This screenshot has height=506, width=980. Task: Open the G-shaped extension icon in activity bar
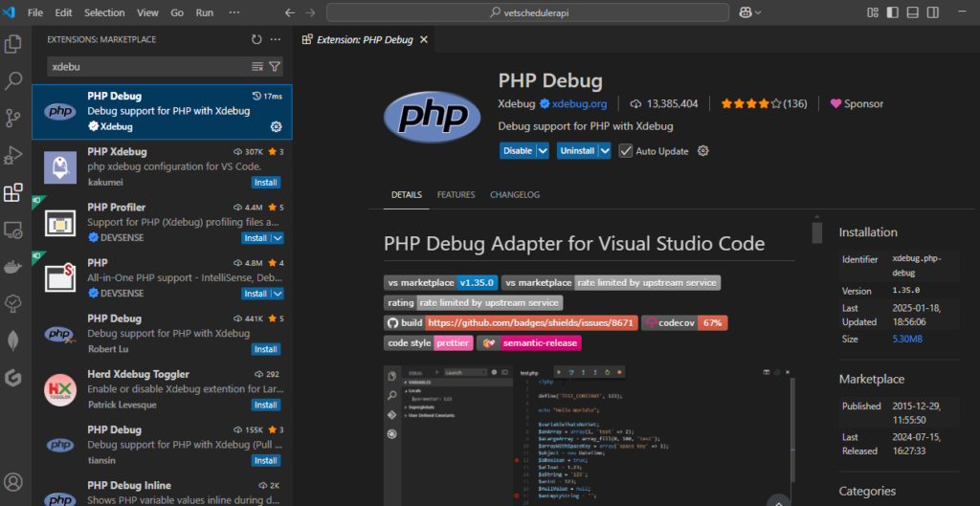(x=13, y=377)
